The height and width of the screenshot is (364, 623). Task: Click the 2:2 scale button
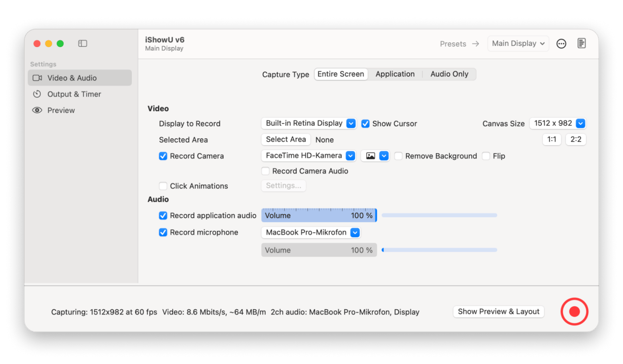(575, 139)
